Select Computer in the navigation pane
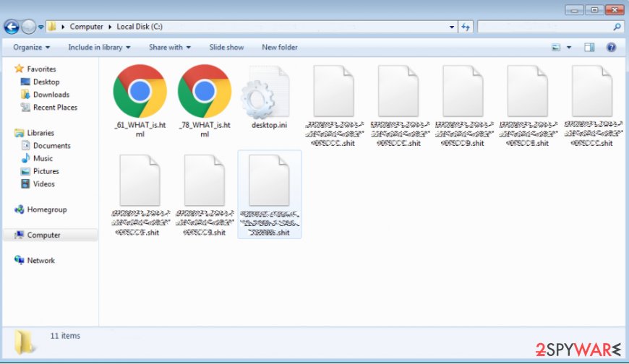Image resolution: width=629 pixels, height=364 pixels. pyautogui.click(x=43, y=235)
